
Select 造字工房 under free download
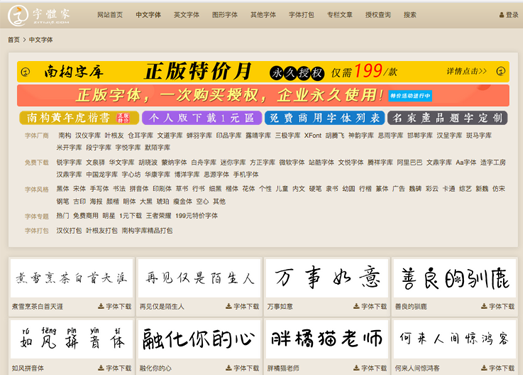point(493,162)
